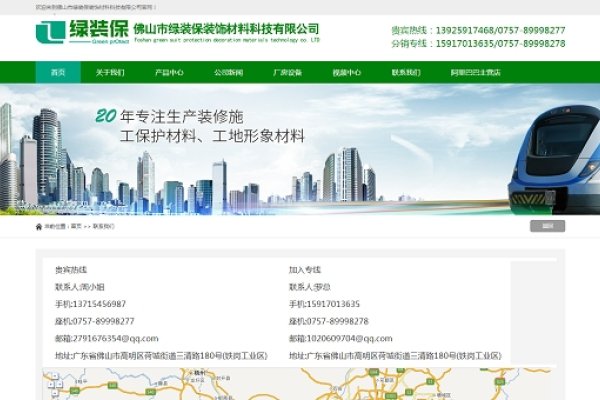Pan the map up with arrow control
The image size is (600, 400).
click(55, 376)
